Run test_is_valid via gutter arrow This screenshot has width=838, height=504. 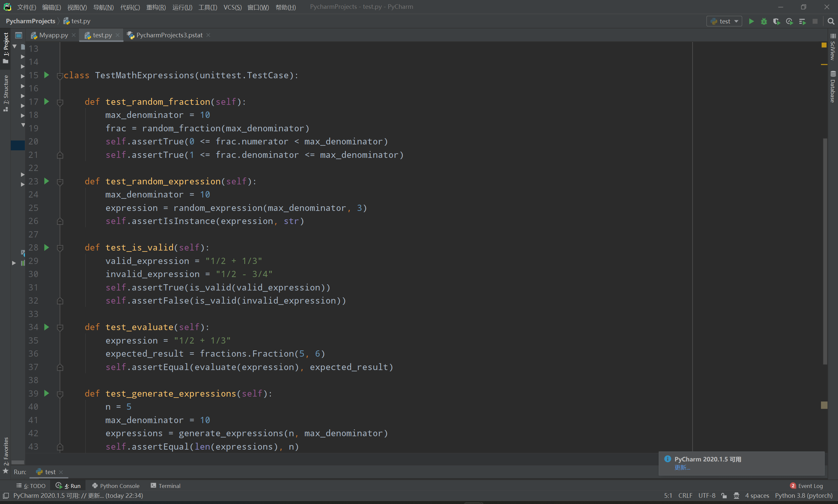coord(47,247)
